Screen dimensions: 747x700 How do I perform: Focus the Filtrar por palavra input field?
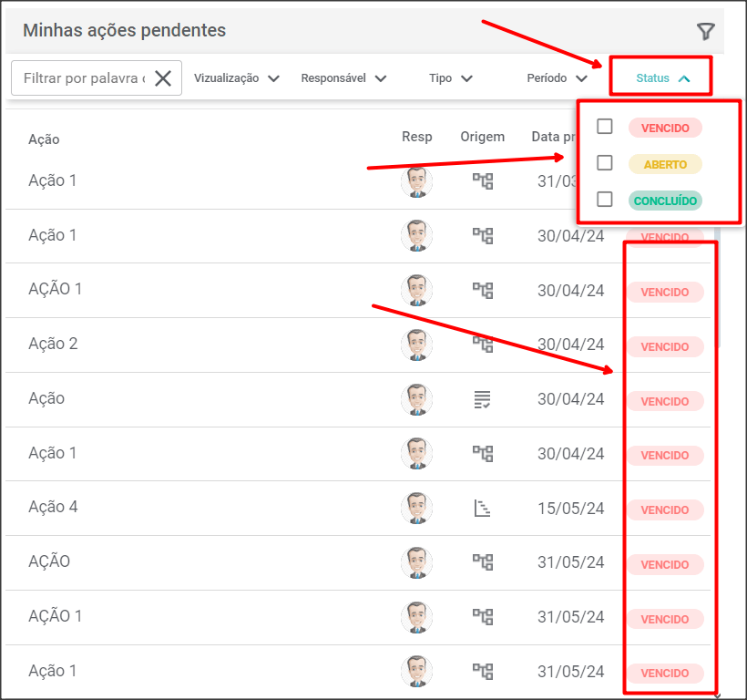click(x=82, y=78)
